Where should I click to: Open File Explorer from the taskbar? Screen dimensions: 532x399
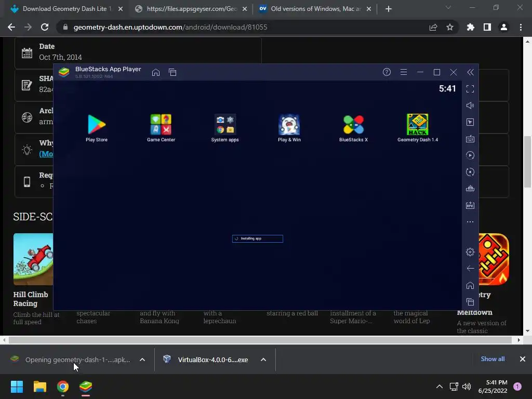[40, 387]
